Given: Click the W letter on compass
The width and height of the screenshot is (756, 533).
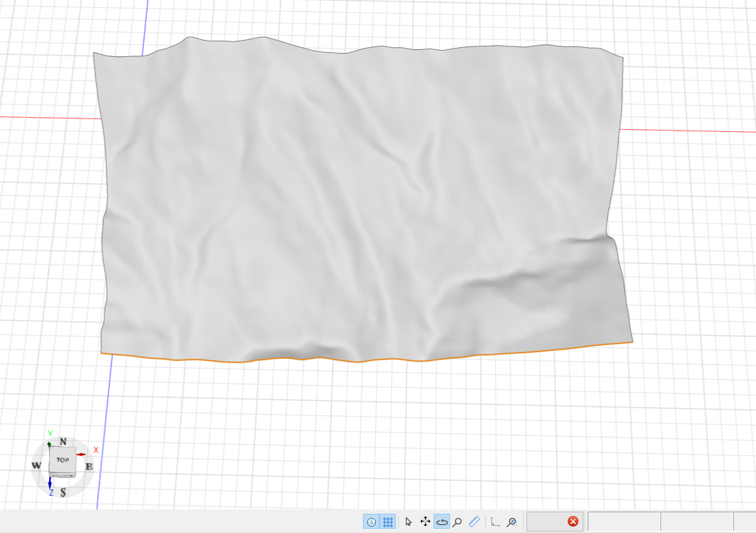Looking at the screenshot, I should tap(36, 466).
